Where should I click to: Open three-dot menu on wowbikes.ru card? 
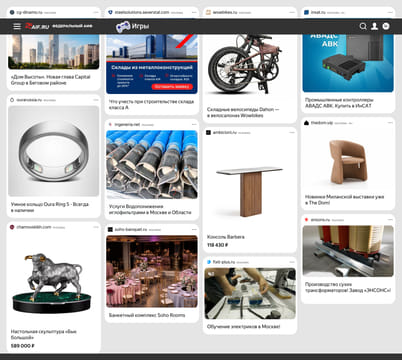click(292, 12)
